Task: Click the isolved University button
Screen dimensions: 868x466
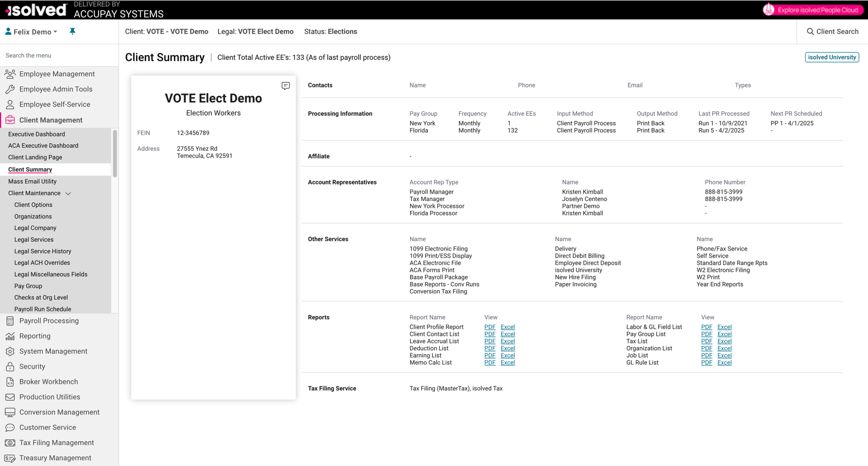Action: coord(832,57)
